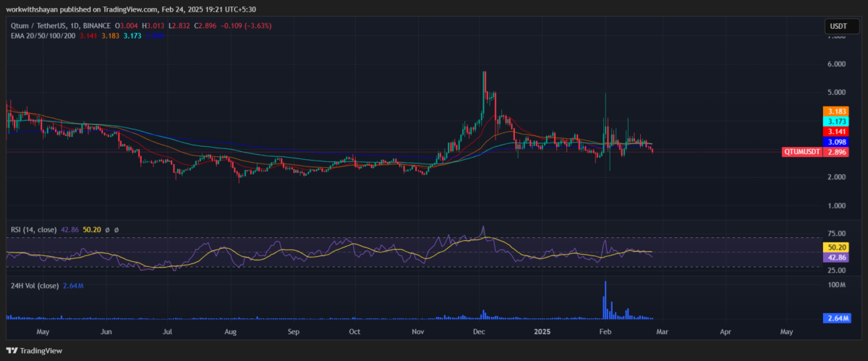Click the RSI (14, close) indicator label
868x361 pixels.
pyautogui.click(x=34, y=229)
